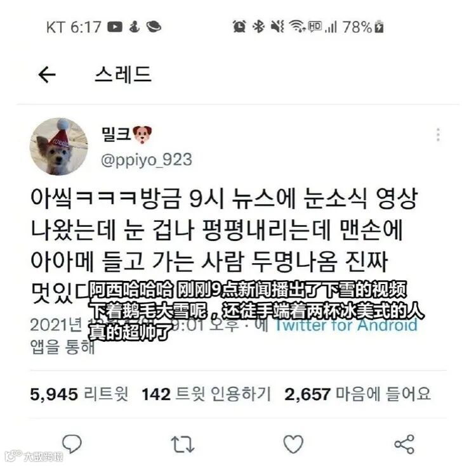This screenshot has width=476, height=466.
Task: Tap the YouTube notification icon in the status bar
Action: point(115,27)
